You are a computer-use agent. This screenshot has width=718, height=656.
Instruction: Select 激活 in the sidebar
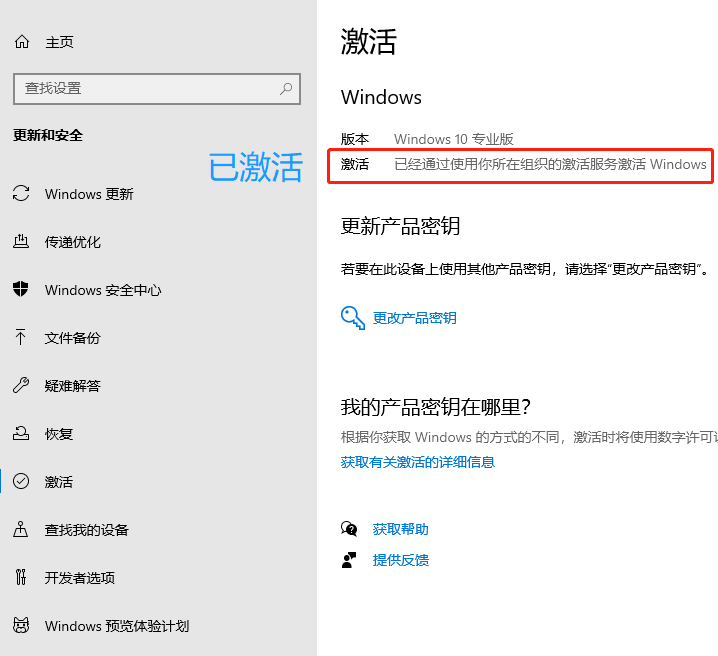(x=59, y=482)
